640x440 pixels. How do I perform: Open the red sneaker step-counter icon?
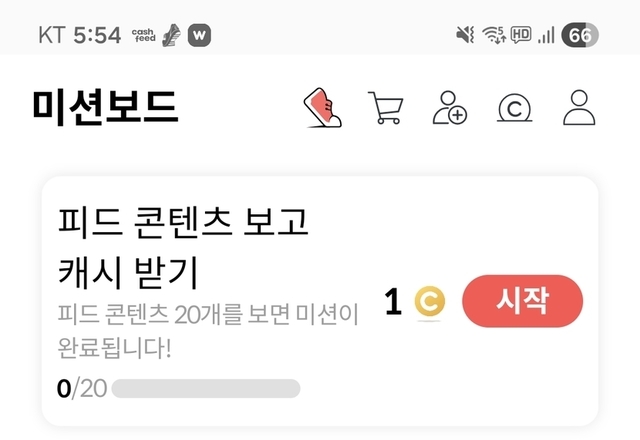(x=323, y=107)
